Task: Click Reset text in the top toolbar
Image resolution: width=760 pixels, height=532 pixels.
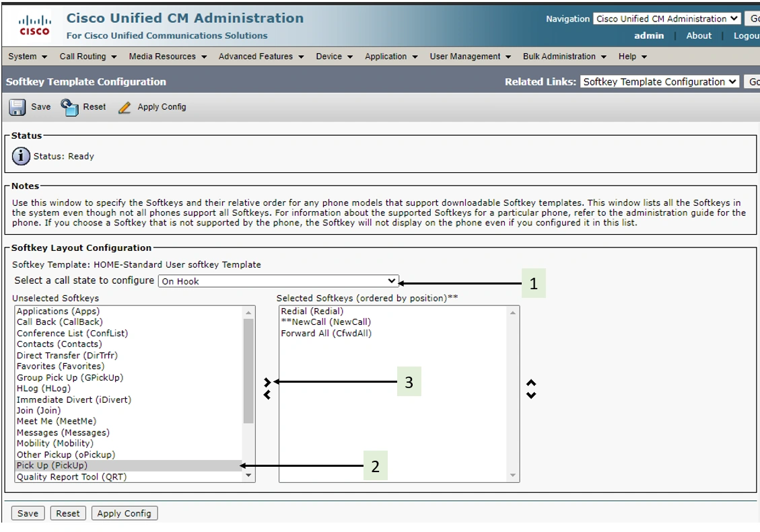Action: pyautogui.click(x=94, y=107)
